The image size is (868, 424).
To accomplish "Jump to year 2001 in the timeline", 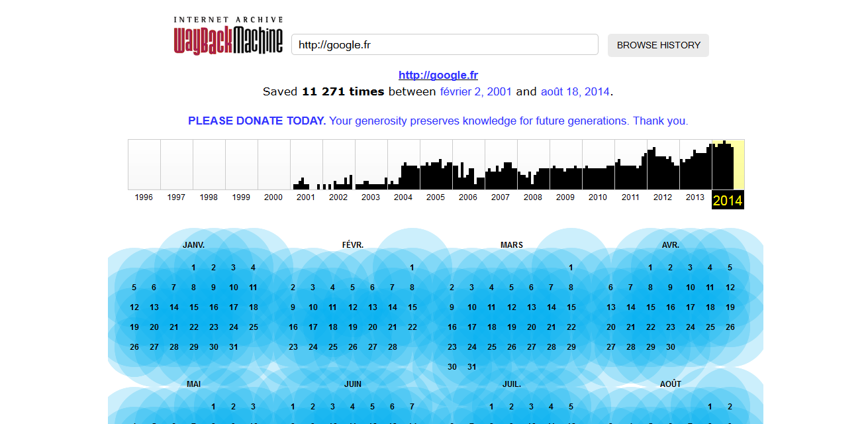I will (x=306, y=197).
